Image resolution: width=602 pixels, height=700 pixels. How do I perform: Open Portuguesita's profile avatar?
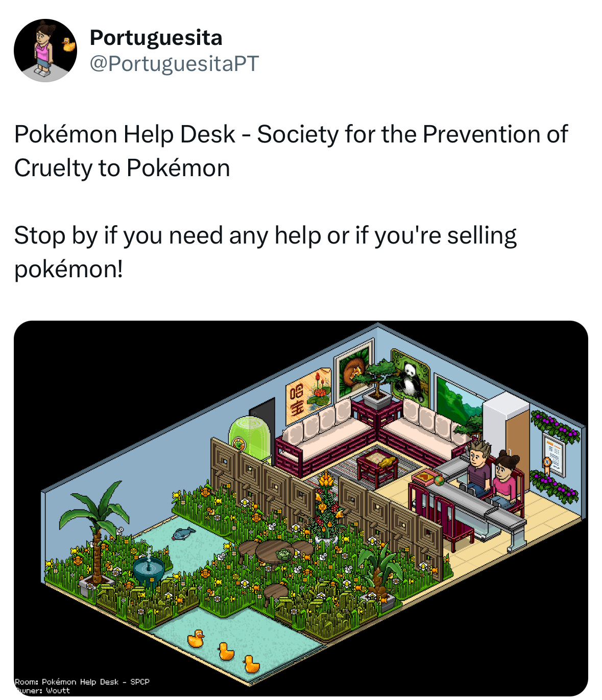tap(45, 51)
